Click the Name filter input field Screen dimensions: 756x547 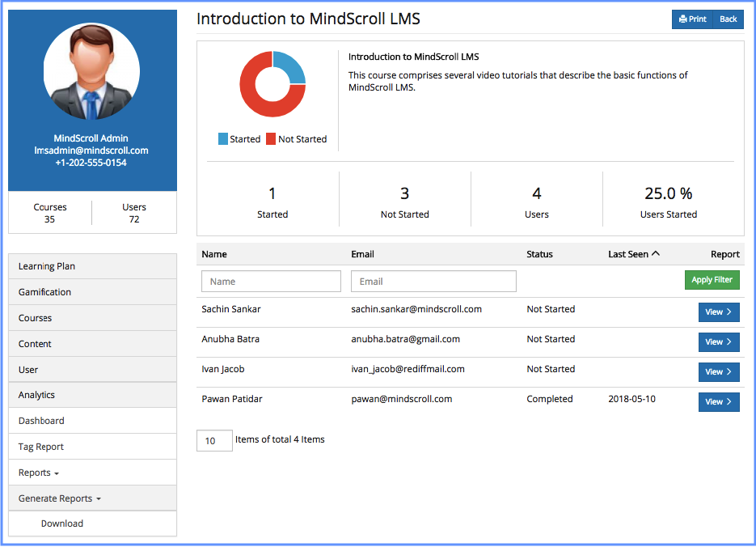pos(271,282)
